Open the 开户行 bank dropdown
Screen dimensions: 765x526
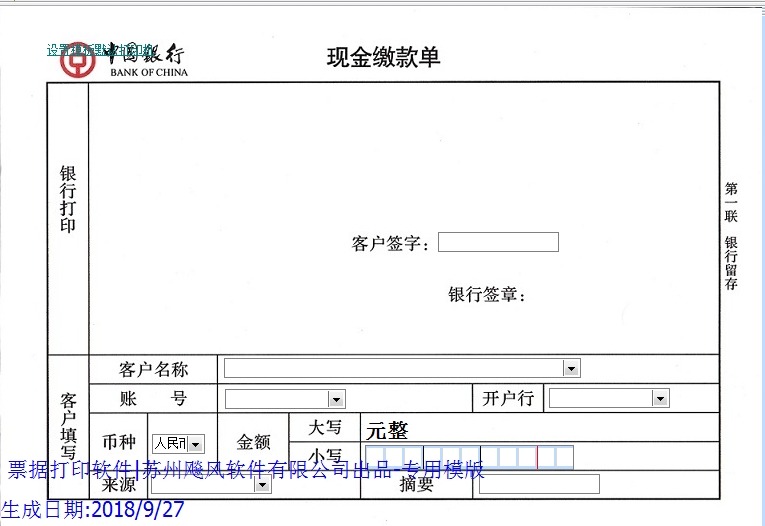point(659,399)
